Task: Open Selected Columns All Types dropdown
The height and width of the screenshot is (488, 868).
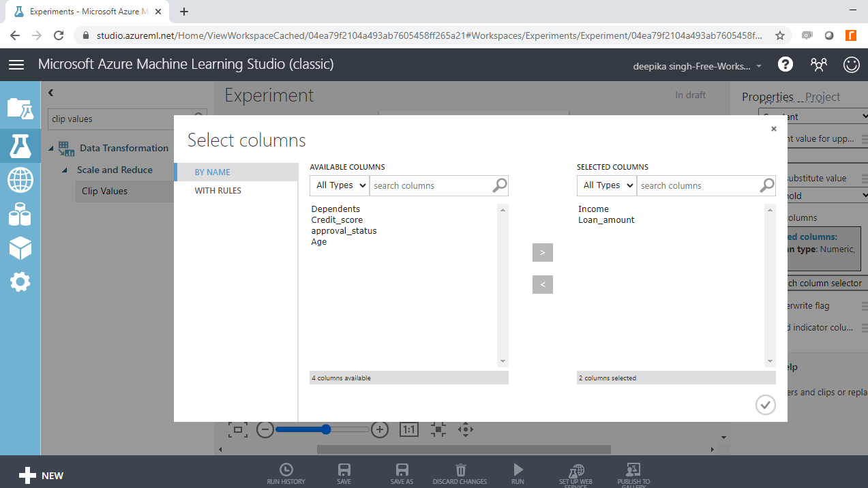Action: pos(607,185)
